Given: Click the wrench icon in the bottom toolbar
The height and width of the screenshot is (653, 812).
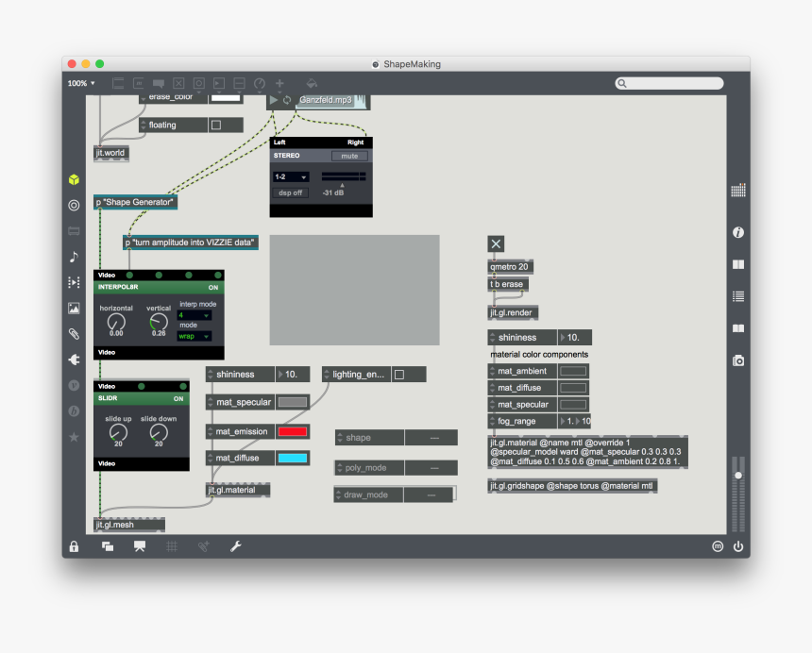Looking at the screenshot, I should click(236, 546).
